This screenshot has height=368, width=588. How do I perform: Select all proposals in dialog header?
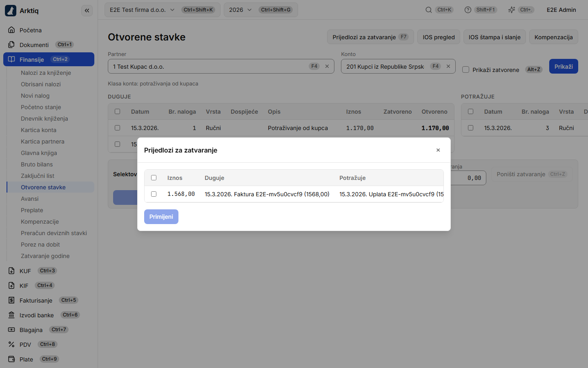154,178
